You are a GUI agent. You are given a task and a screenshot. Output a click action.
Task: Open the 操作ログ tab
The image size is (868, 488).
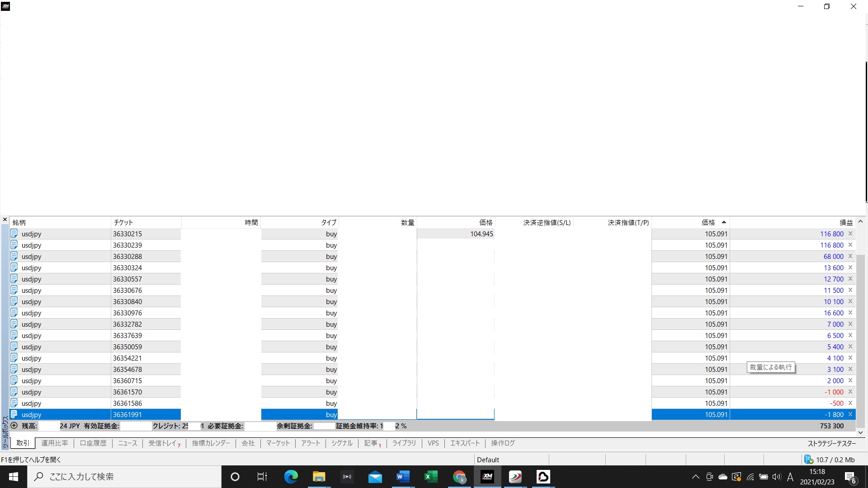click(503, 443)
